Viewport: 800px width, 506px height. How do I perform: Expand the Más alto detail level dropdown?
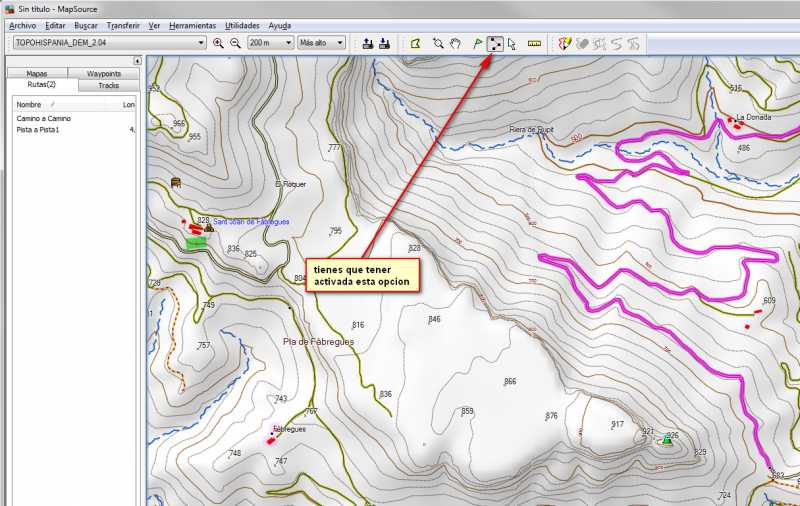click(x=340, y=43)
